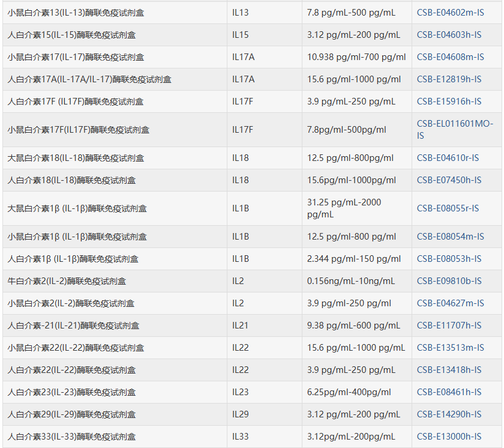The width and height of the screenshot is (504, 448).
Task: Click range 10.938 pg/ml-700 pg/ml
Action: pyautogui.click(x=356, y=57)
